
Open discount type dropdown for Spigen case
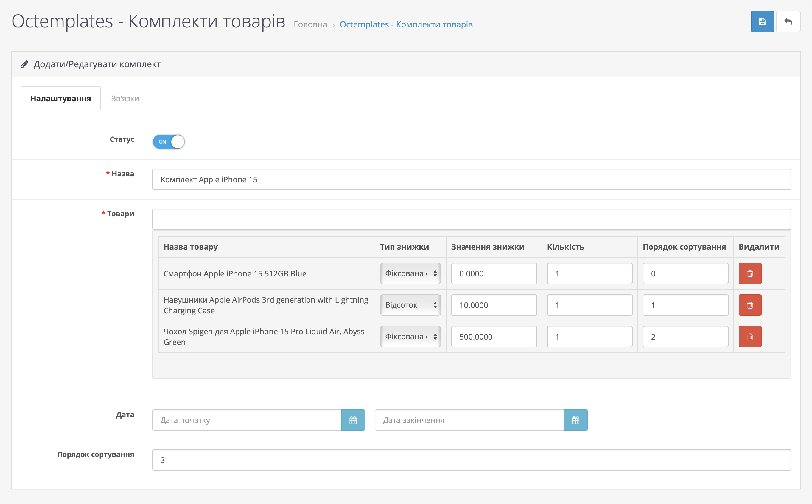click(x=410, y=337)
